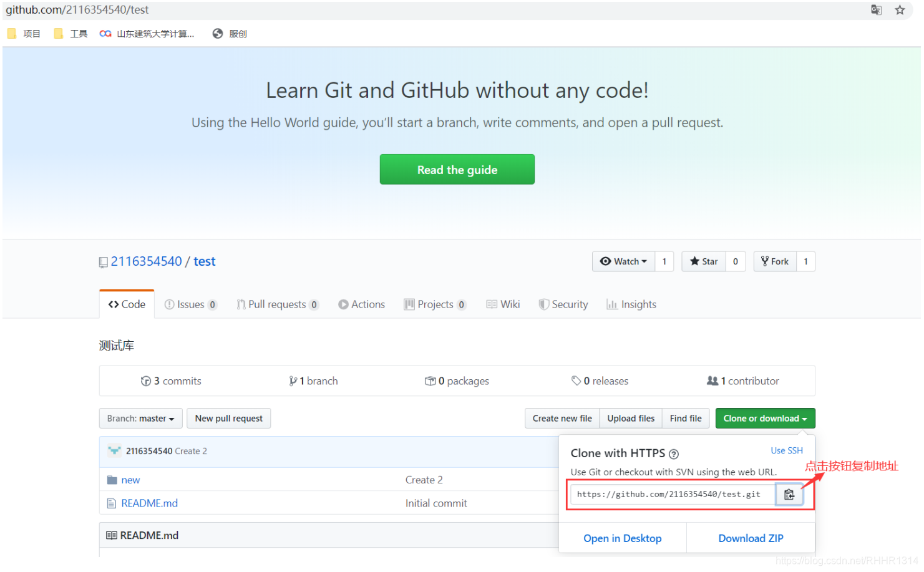Select the Code tab
Image resolution: width=924 pixels, height=572 pixels.
click(x=127, y=304)
